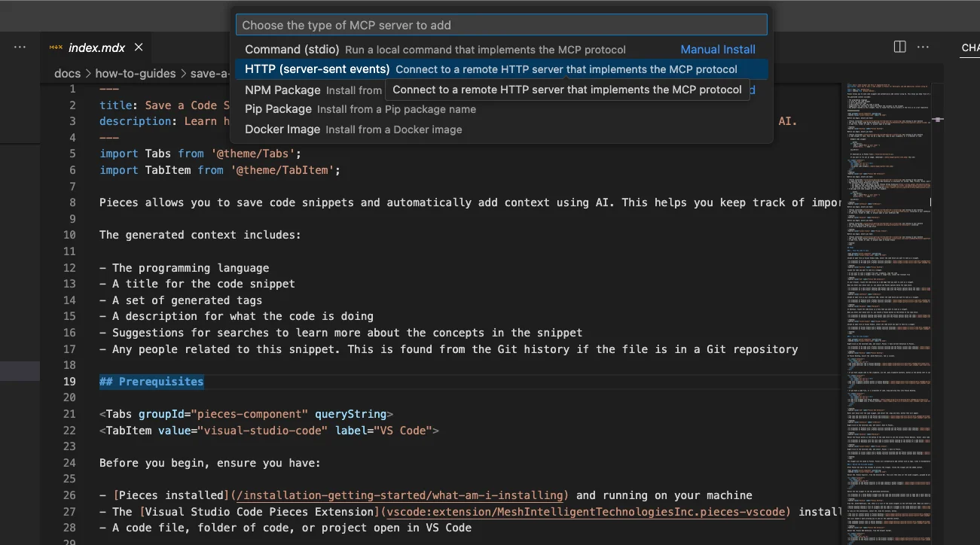Switch to the index.mdx tab
980x545 pixels.
(96, 47)
